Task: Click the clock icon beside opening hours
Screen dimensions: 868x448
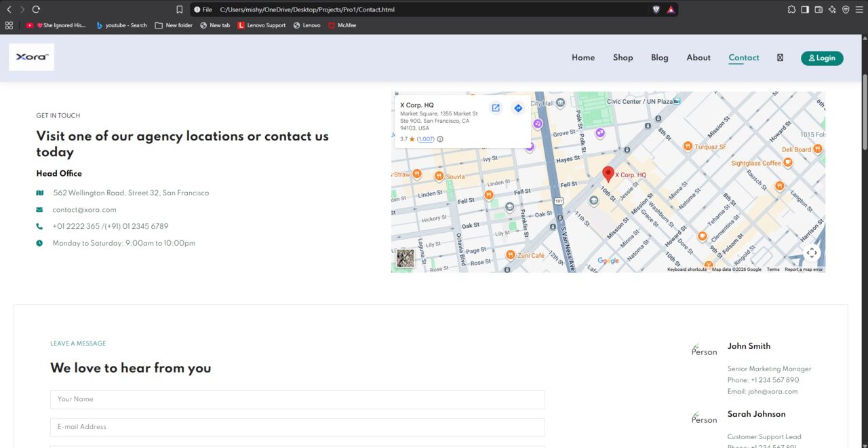Action: pyautogui.click(x=39, y=243)
